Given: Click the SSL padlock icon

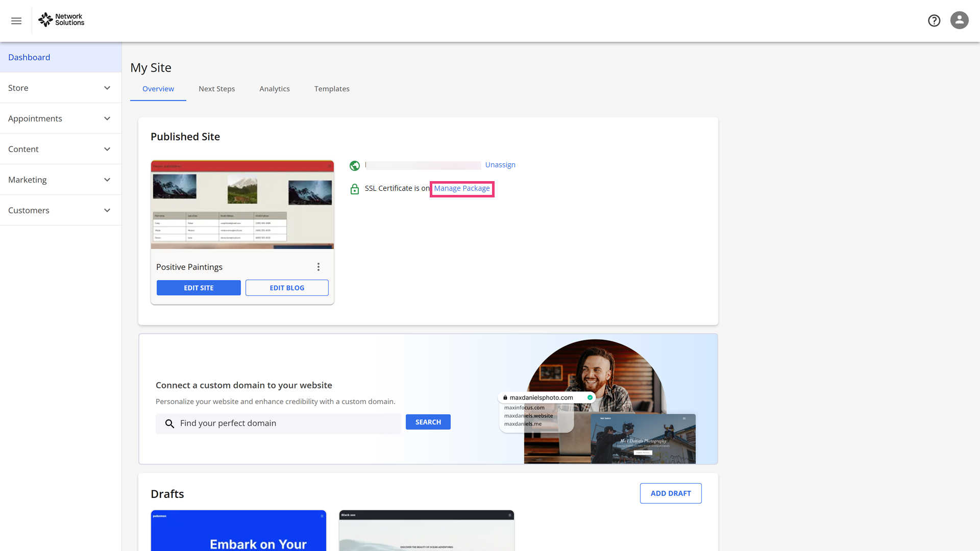Looking at the screenshot, I should (355, 189).
